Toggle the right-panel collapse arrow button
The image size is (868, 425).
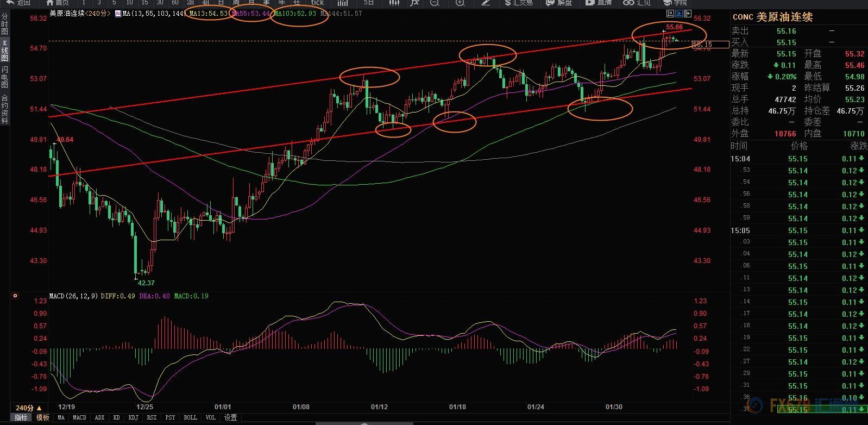tap(688, 14)
